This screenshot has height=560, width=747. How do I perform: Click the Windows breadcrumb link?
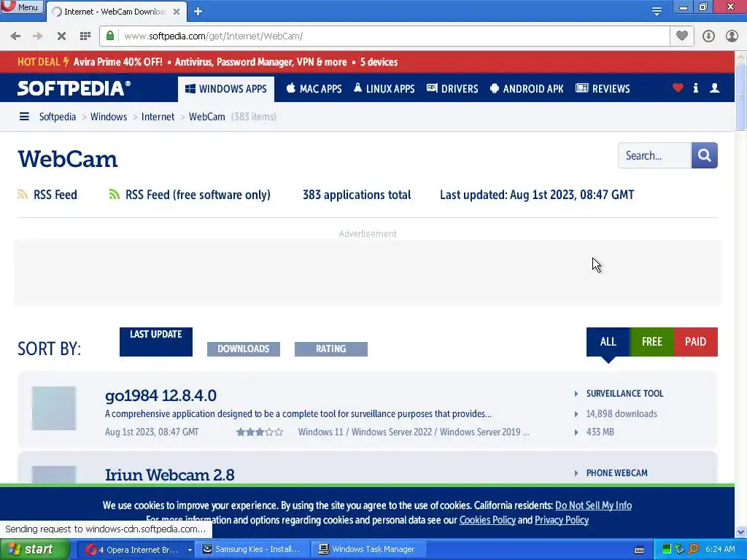pyautogui.click(x=109, y=117)
